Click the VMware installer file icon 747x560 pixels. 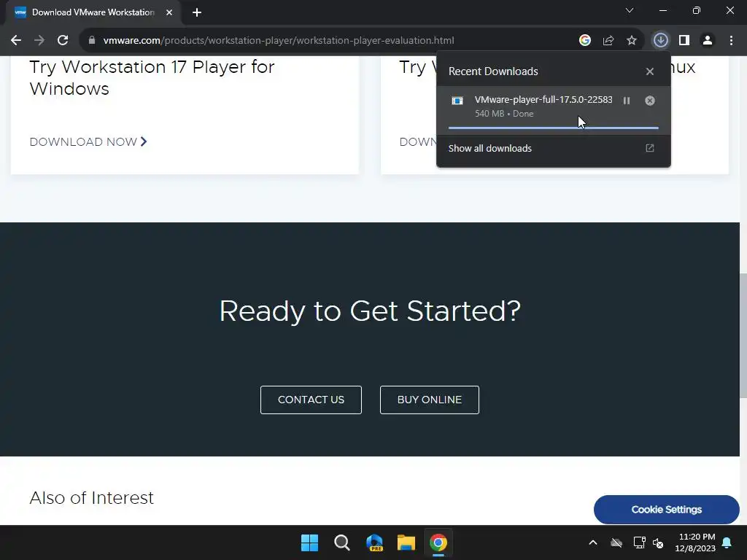[457, 101]
